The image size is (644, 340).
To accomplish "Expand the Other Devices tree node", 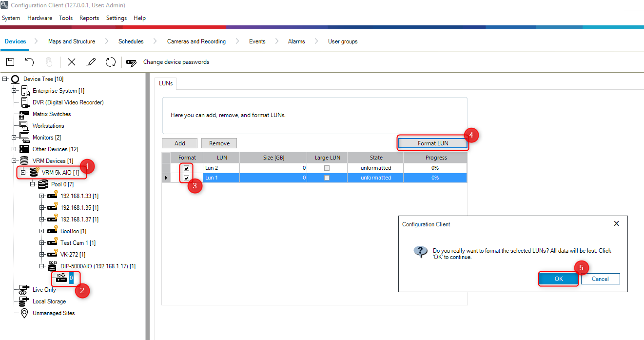I will pos(14,149).
